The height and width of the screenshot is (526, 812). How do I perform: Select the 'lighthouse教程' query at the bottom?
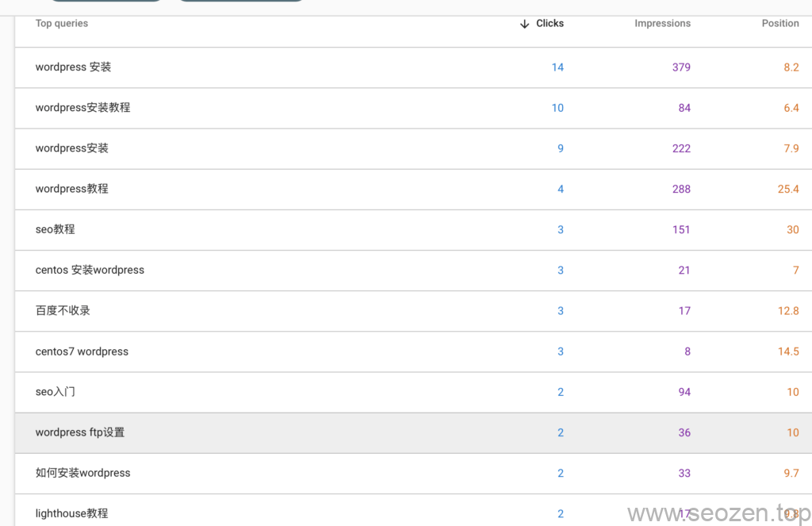[x=71, y=513]
